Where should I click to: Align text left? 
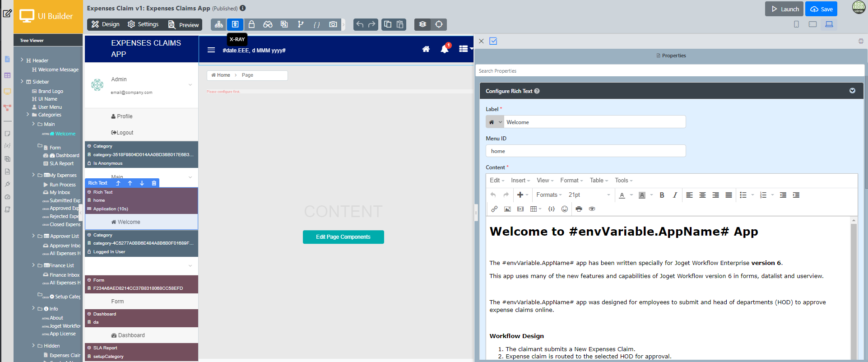(x=689, y=195)
